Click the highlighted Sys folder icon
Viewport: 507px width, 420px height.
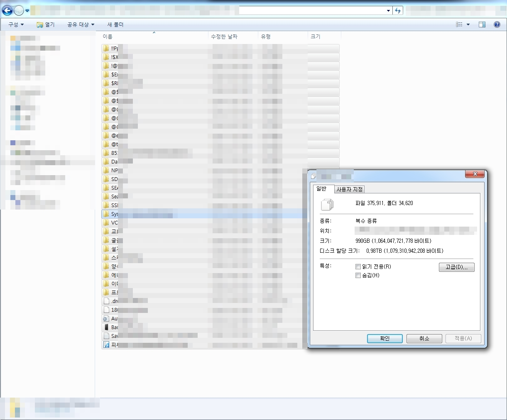(106, 214)
